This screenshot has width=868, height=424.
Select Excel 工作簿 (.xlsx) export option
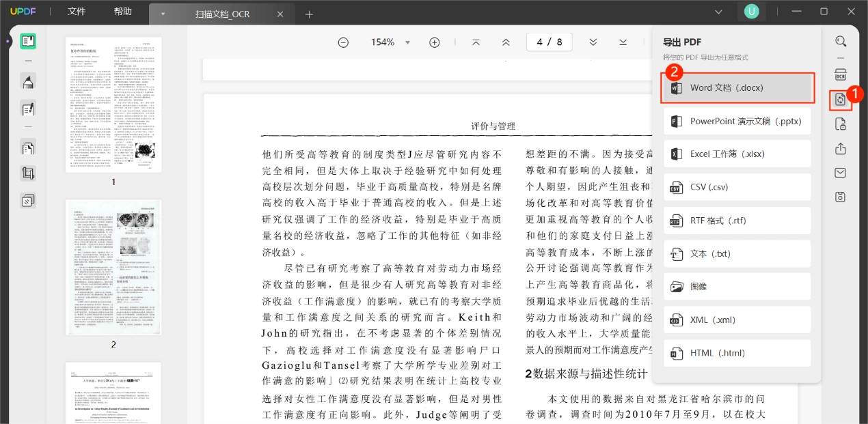point(737,154)
